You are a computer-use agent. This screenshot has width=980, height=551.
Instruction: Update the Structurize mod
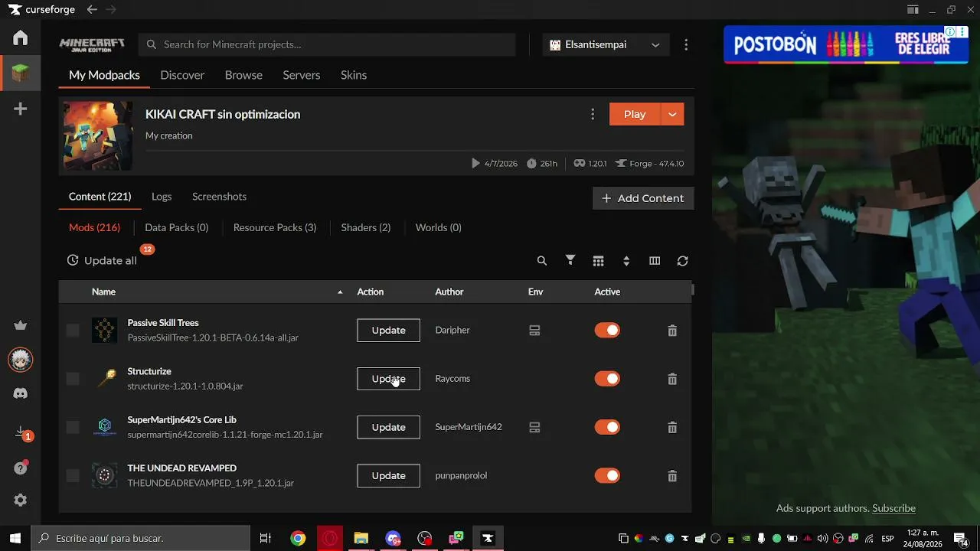coord(388,378)
